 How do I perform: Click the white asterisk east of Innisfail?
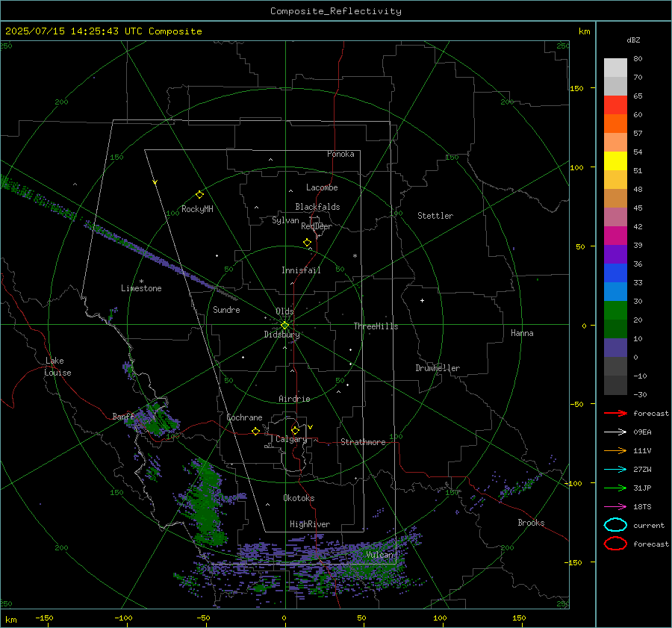(x=355, y=256)
